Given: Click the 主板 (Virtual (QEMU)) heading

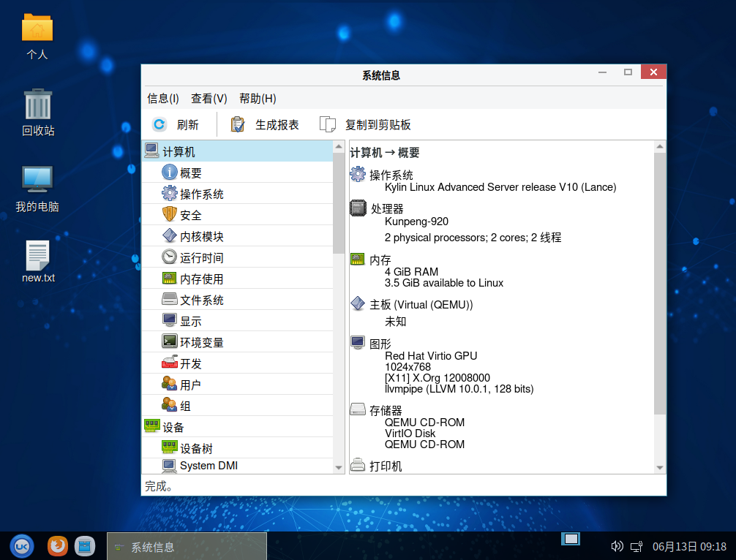Looking at the screenshot, I should pos(421,305).
